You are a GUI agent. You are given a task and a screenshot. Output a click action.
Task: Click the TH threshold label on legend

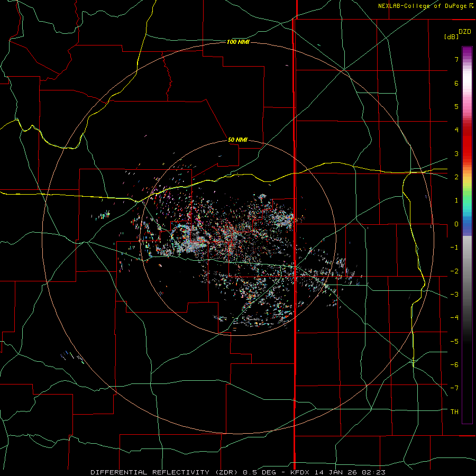tap(454, 412)
